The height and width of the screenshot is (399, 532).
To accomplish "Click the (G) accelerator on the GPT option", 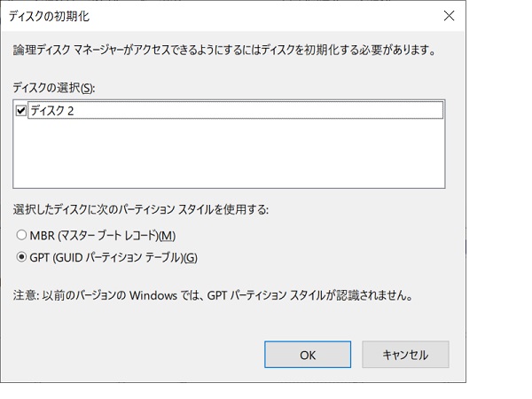I will tap(190, 258).
